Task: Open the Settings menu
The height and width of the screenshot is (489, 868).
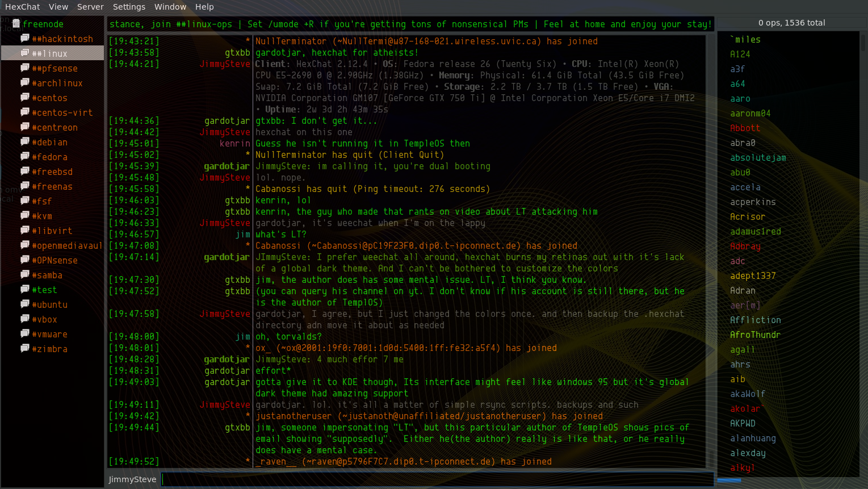Action: (x=129, y=7)
